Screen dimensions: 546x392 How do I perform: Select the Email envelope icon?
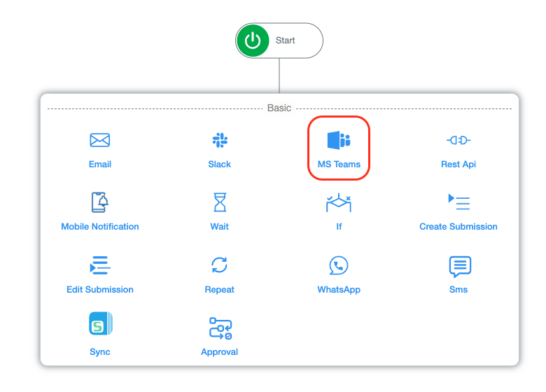[x=100, y=140]
